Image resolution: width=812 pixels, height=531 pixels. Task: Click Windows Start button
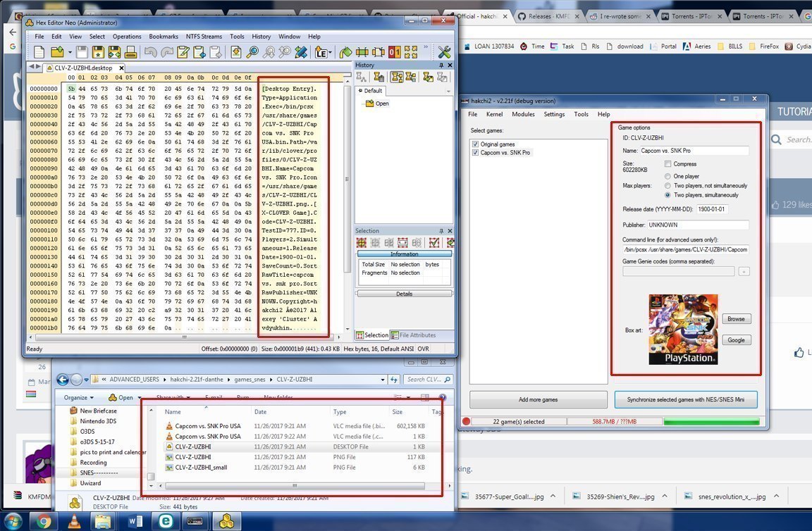tap(12, 521)
